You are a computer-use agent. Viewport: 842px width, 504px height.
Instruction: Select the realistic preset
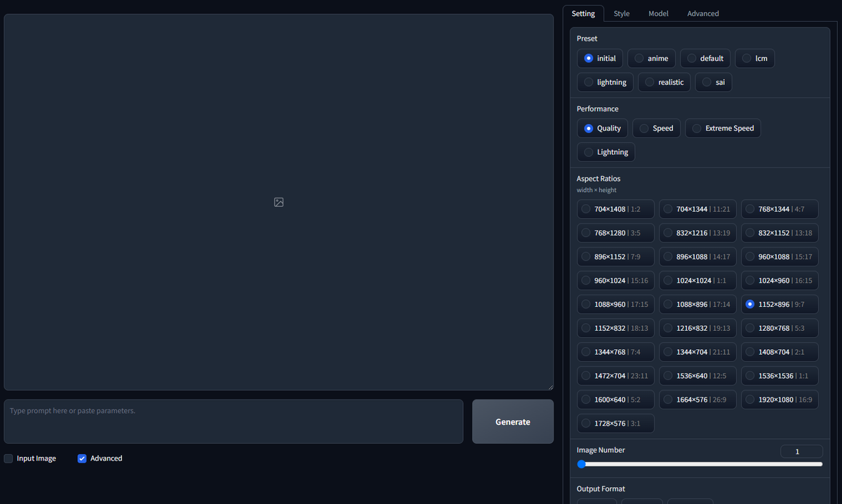click(x=664, y=82)
